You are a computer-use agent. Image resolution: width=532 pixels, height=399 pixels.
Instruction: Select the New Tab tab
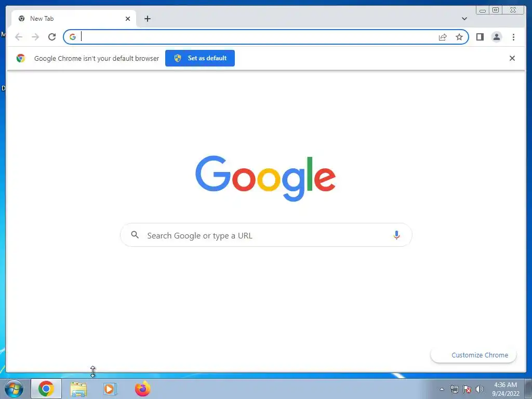[74, 19]
